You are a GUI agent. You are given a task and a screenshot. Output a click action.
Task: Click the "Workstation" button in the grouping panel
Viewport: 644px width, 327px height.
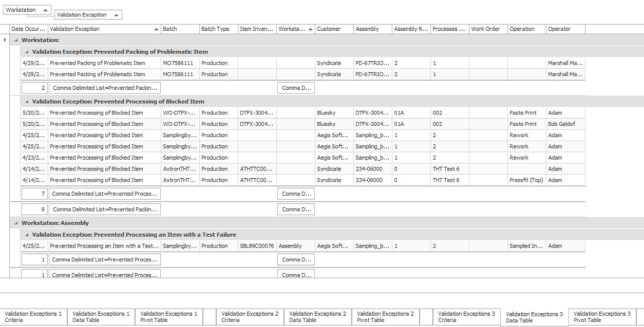[x=24, y=10]
